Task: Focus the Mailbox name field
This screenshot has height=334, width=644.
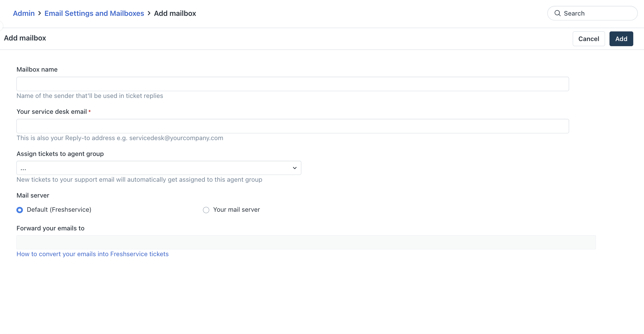Action: coord(292,84)
